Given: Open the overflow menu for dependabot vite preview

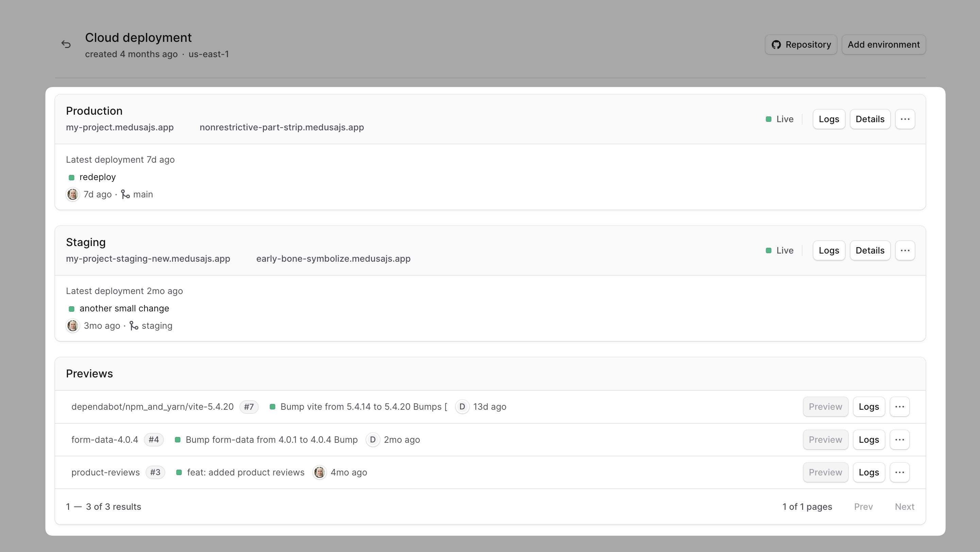Looking at the screenshot, I should point(900,407).
